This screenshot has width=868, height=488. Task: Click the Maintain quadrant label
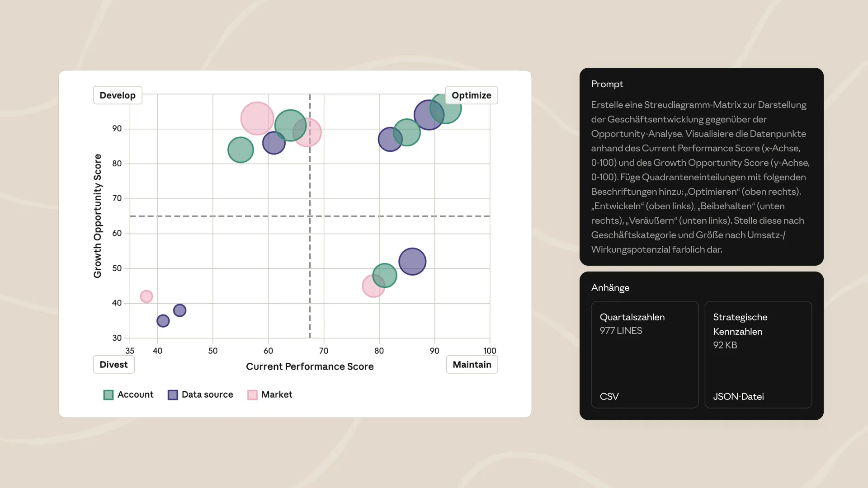[x=472, y=365]
